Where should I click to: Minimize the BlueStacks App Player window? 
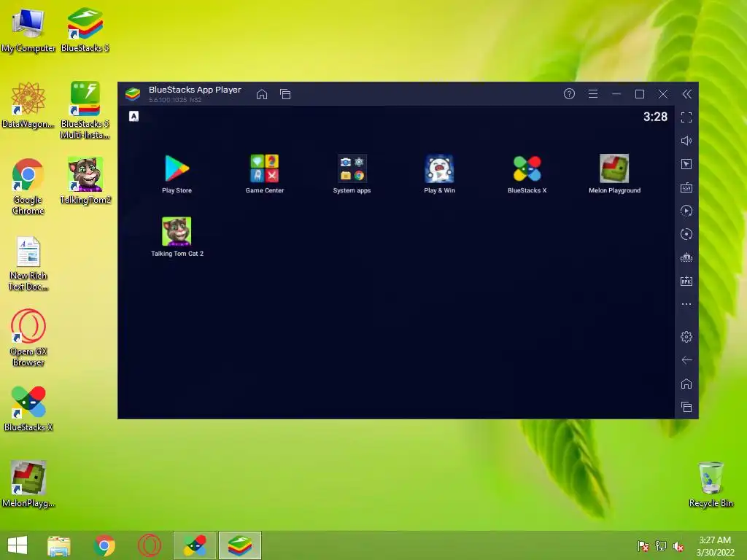pyautogui.click(x=616, y=94)
